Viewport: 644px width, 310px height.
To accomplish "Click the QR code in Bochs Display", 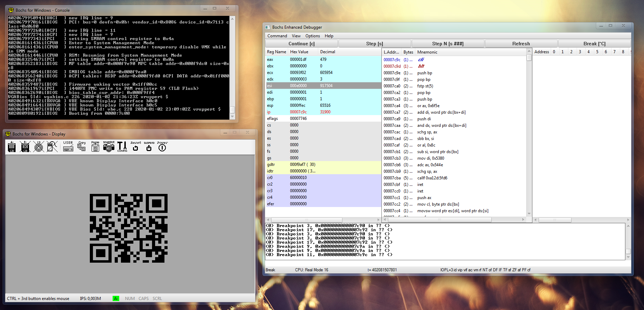I will pos(129,228).
